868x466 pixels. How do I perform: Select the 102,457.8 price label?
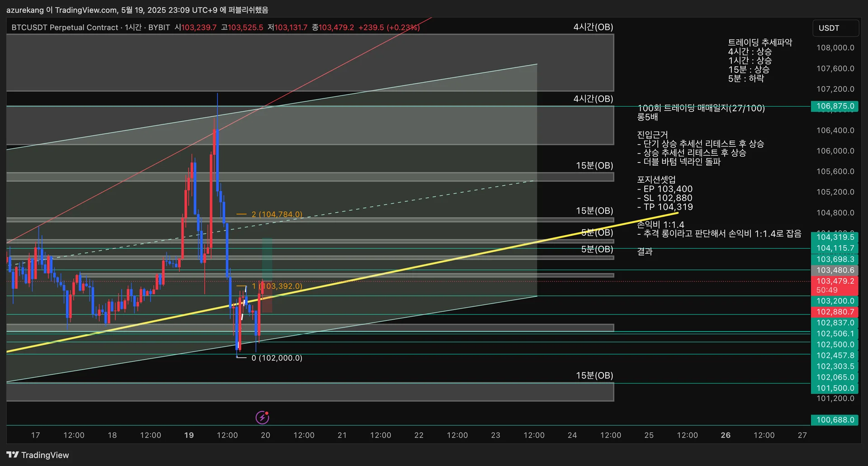pos(835,355)
